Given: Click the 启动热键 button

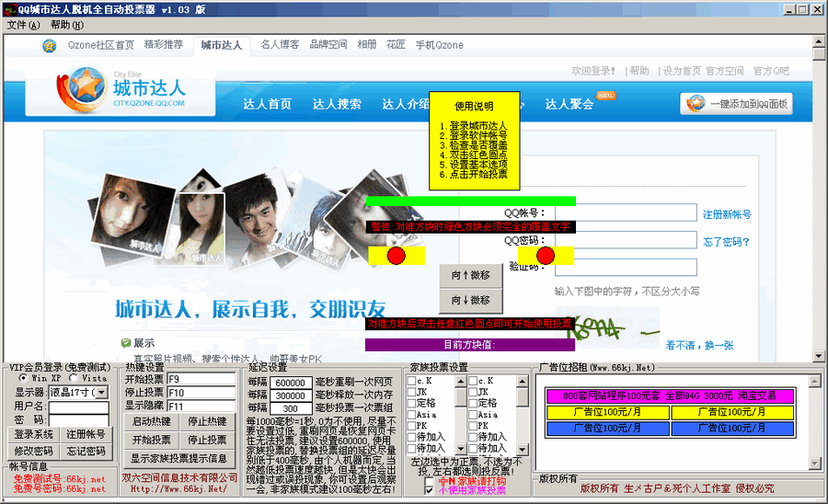Looking at the screenshot, I should (152, 421).
